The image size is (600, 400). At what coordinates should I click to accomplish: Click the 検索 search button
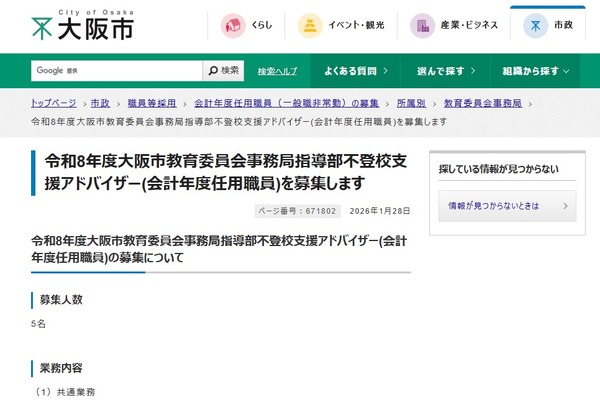tap(223, 70)
